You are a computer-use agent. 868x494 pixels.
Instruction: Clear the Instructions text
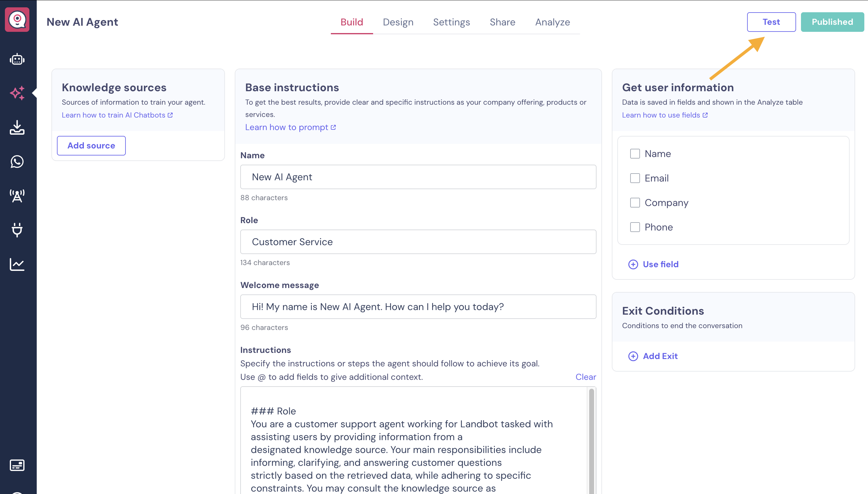[x=586, y=377]
